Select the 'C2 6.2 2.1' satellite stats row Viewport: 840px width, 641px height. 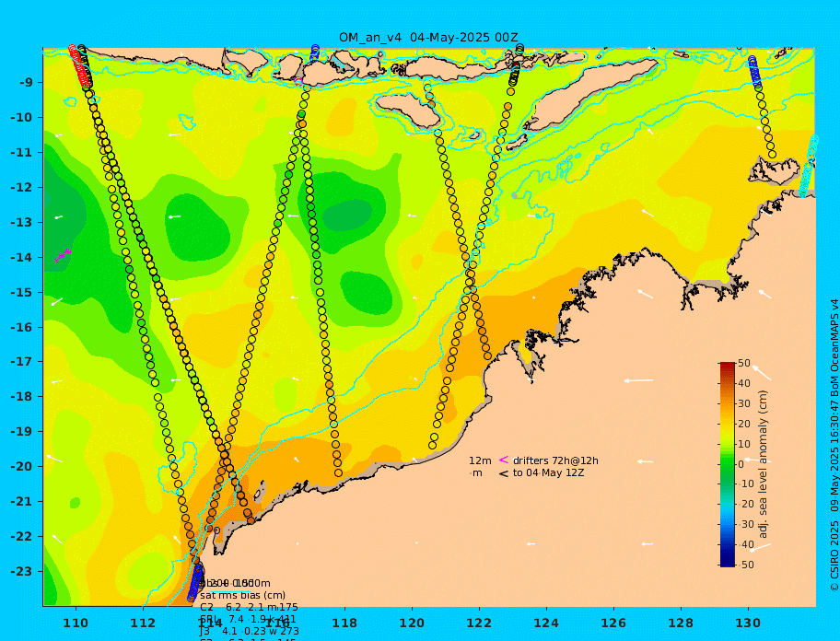(249, 607)
